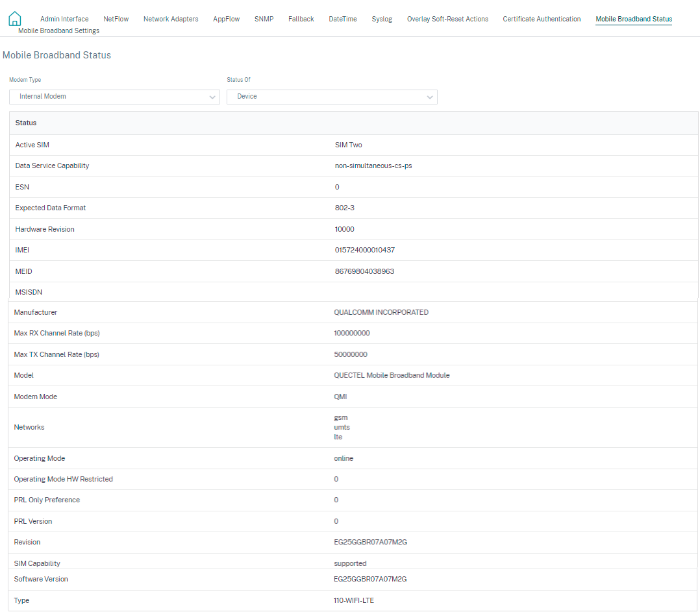Click the IMEI value 015724000010437
Image resolution: width=700 pixels, height=612 pixels.
tap(365, 251)
